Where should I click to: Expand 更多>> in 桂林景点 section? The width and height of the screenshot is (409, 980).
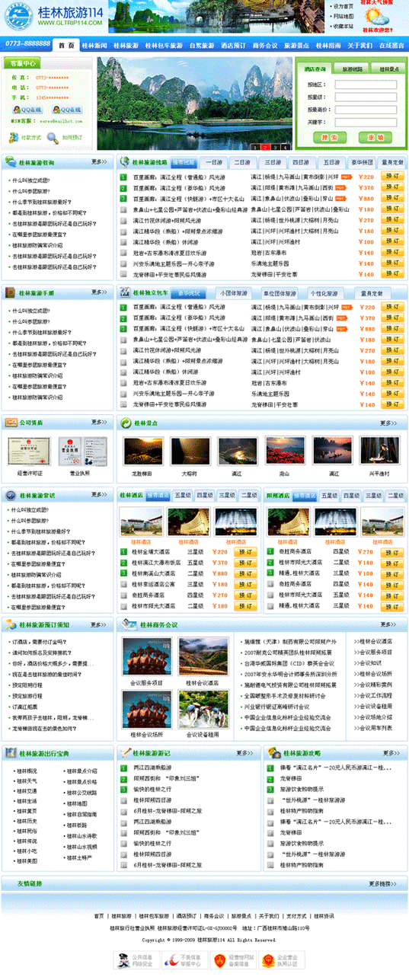pyautogui.click(x=388, y=423)
